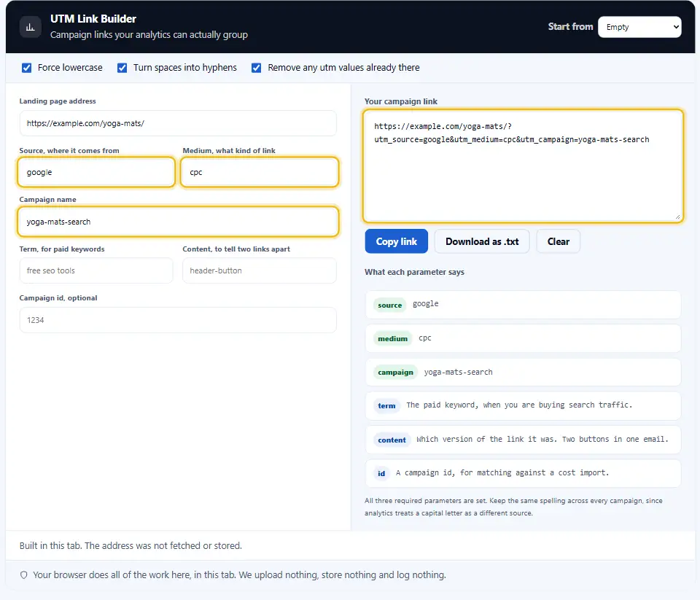Click the resize handle of campaign link box
The height and width of the screenshot is (600, 700).
(x=677, y=217)
